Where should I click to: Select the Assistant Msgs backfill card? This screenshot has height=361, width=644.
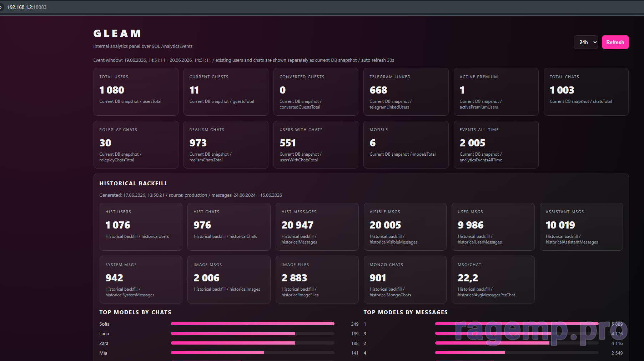coord(581,227)
